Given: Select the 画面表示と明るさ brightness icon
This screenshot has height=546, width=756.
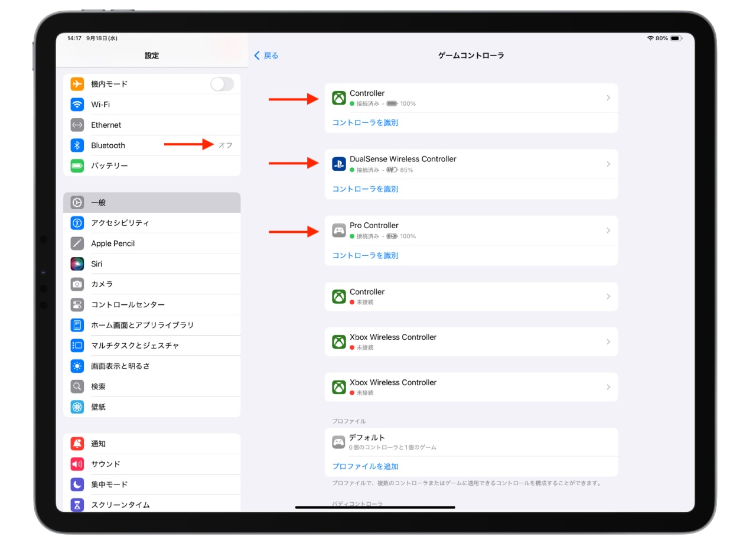Looking at the screenshot, I should [x=77, y=366].
